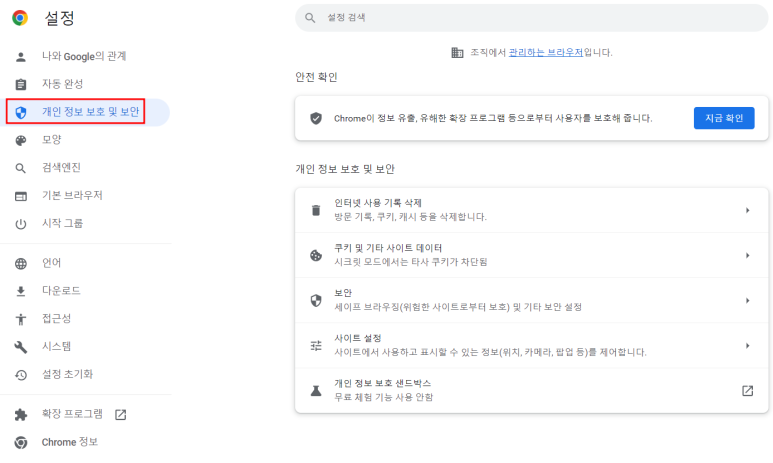Viewport: 773px width, 463px height.
Task: Follow the 관리하는 브라우저 link
Action: click(x=546, y=53)
